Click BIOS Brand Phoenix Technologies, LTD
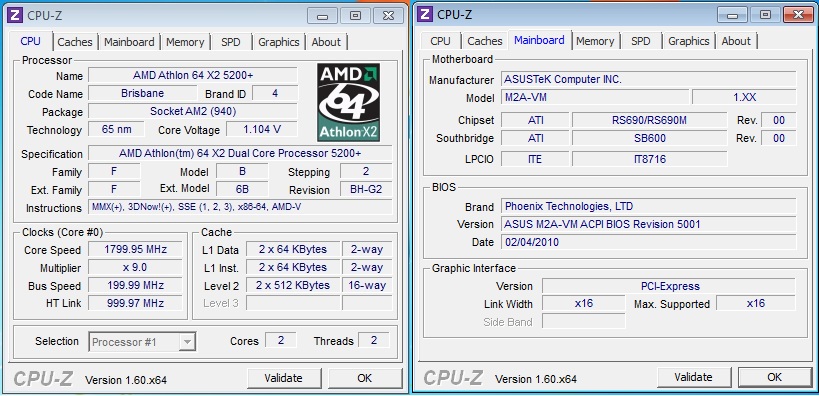Screen dimensions: 819x396 [x=649, y=206]
